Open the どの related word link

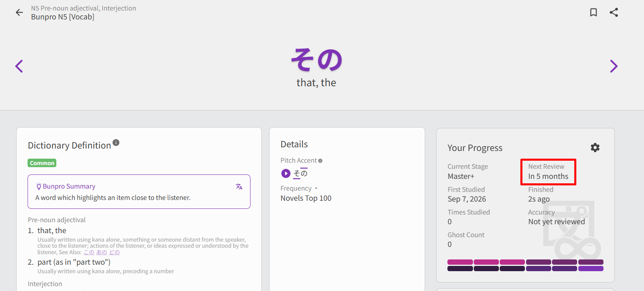pos(114,252)
